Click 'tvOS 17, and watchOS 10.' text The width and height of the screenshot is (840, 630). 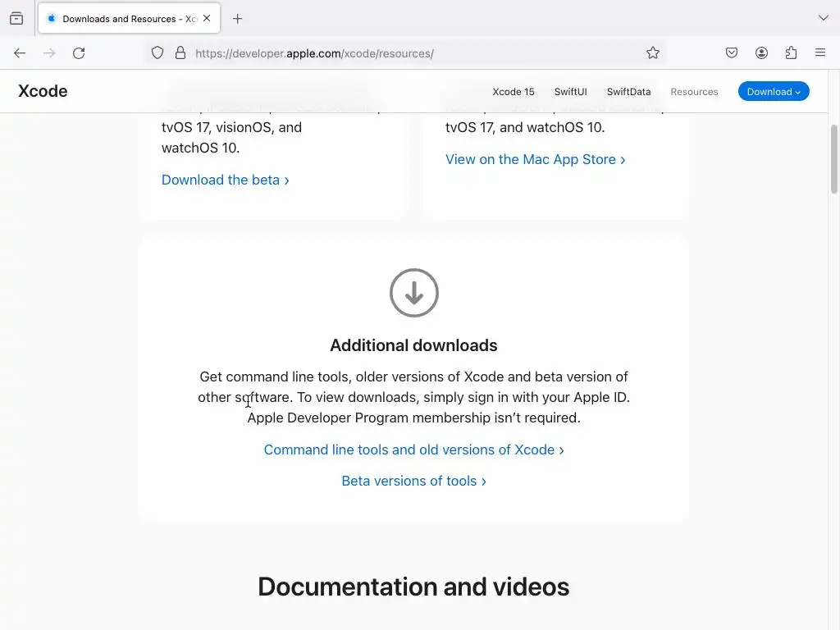(x=525, y=127)
